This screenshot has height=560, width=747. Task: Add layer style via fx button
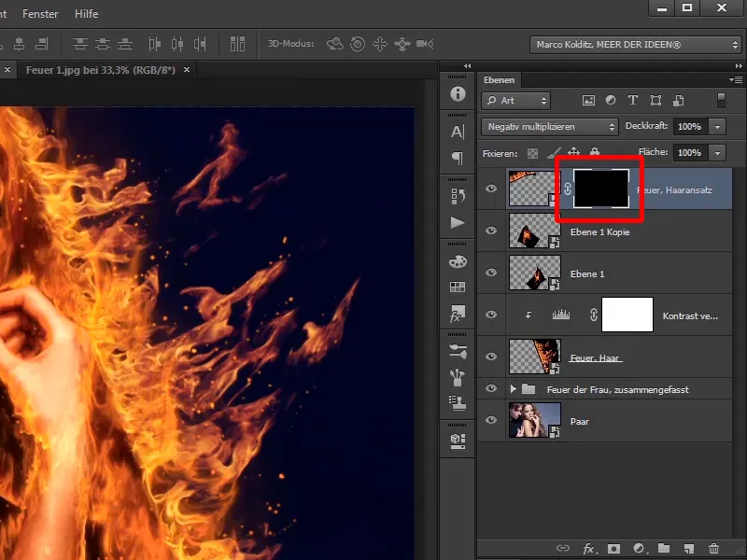pyautogui.click(x=589, y=549)
